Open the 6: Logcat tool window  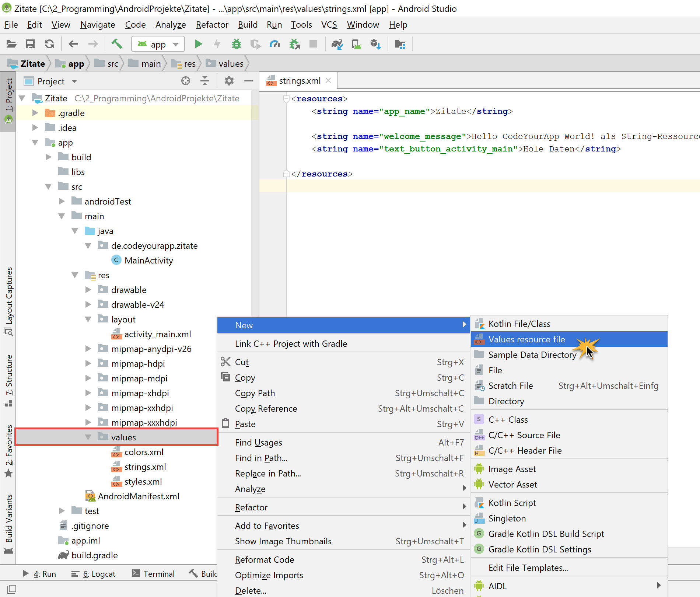(93, 574)
